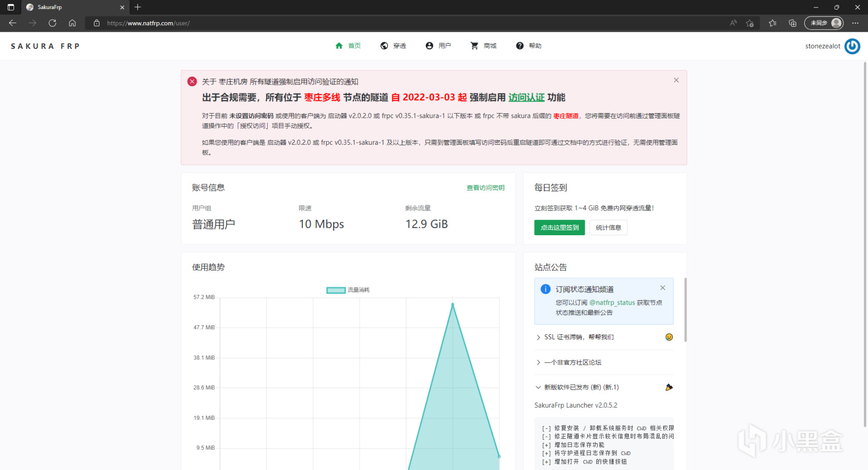The width and height of the screenshot is (868, 470).
Task: Open the @natfrp_status link
Action: tap(612, 303)
